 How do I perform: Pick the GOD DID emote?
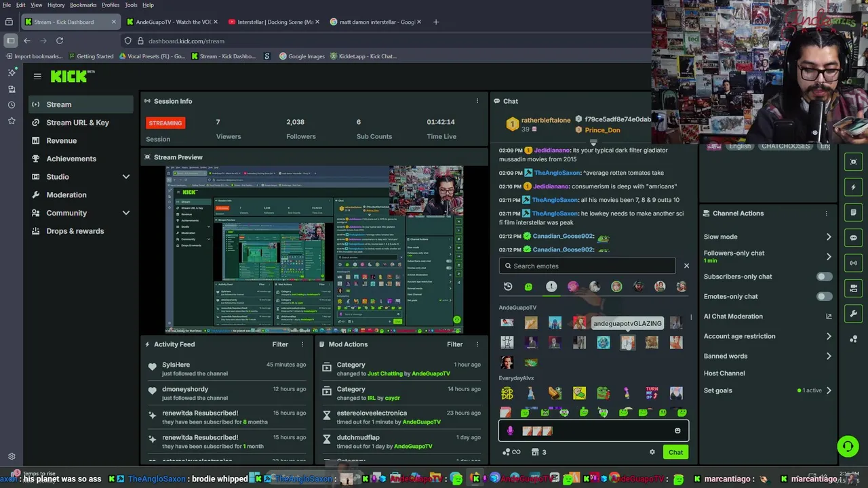click(x=507, y=393)
